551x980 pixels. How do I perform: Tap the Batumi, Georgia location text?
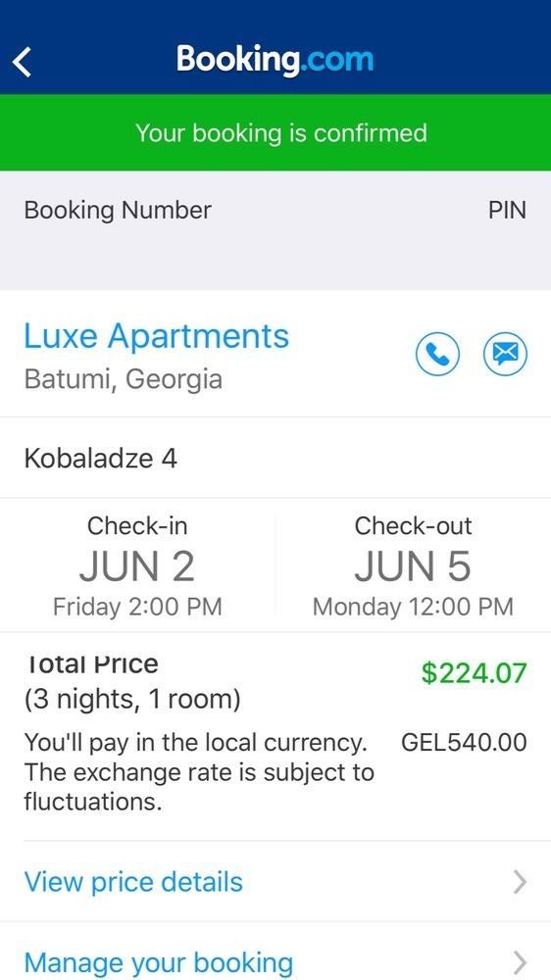click(124, 380)
